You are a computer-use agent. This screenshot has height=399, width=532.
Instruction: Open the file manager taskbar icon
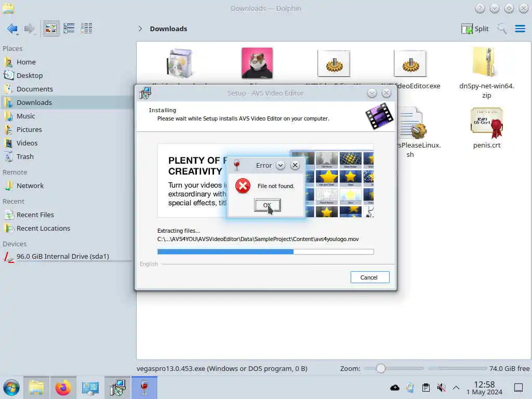click(36, 388)
